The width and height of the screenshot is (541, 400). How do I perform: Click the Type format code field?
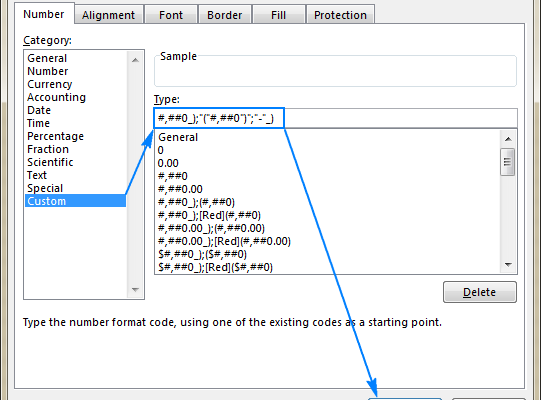(x=335, y=118)
